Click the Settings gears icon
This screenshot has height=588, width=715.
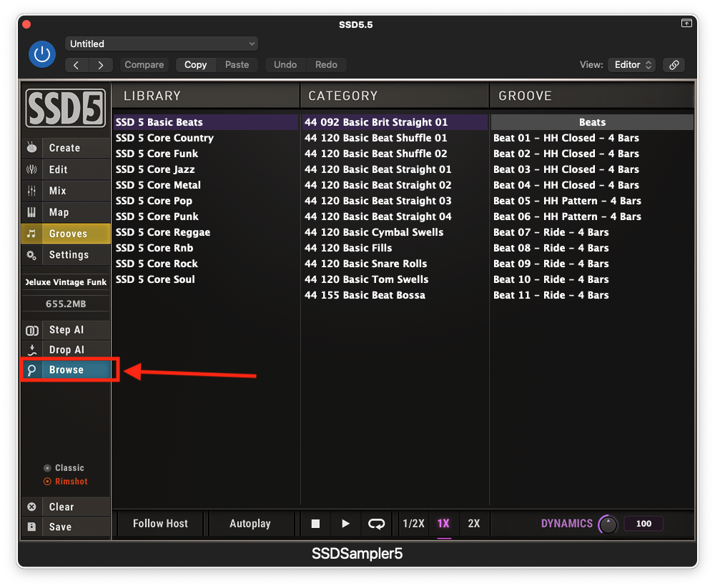point(31,255)
